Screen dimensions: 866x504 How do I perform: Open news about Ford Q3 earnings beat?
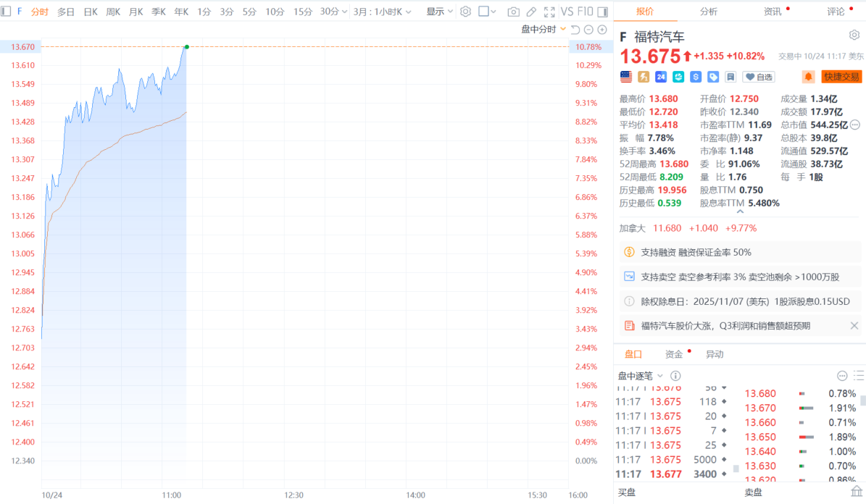pyautogui.click(x=725, y=326)
